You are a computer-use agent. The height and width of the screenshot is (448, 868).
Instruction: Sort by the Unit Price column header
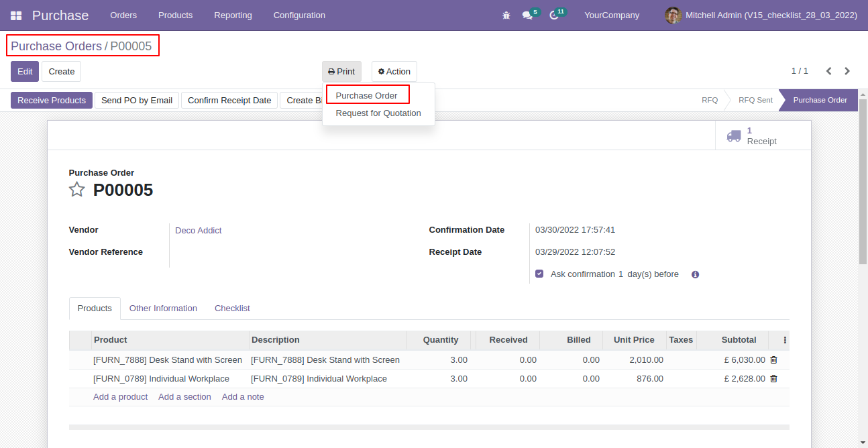click(x=634, y=340)
